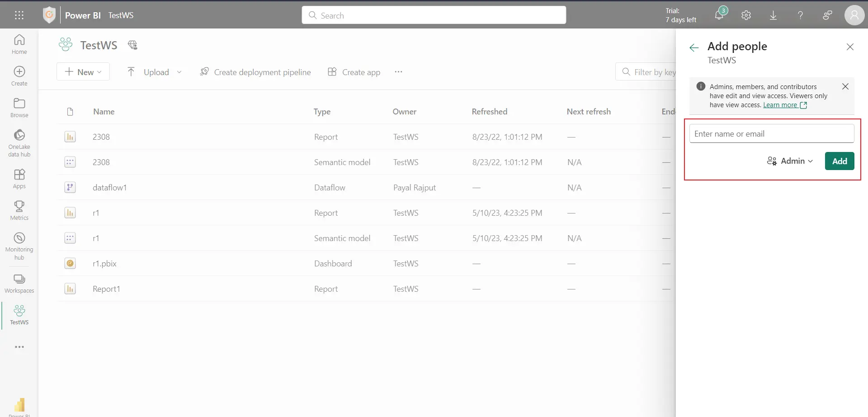Select the TestWS workspace in sidebar
868x417 pixels.
coord(19,315)
